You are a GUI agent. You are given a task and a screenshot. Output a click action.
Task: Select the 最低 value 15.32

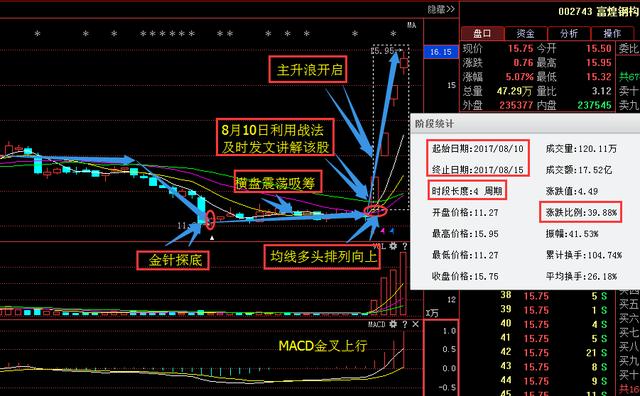point(599,77)
